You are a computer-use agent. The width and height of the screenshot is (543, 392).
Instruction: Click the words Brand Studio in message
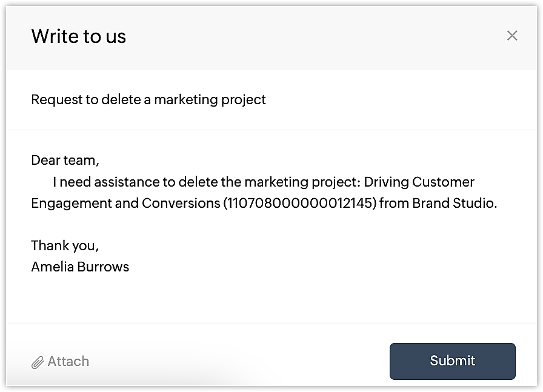(455, 203)
